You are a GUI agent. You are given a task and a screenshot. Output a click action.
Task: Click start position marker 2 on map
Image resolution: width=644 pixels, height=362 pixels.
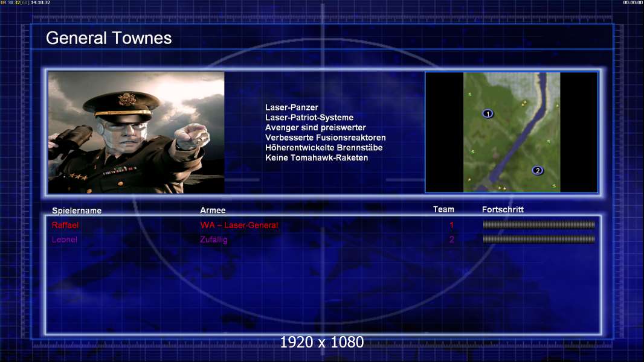538,171
